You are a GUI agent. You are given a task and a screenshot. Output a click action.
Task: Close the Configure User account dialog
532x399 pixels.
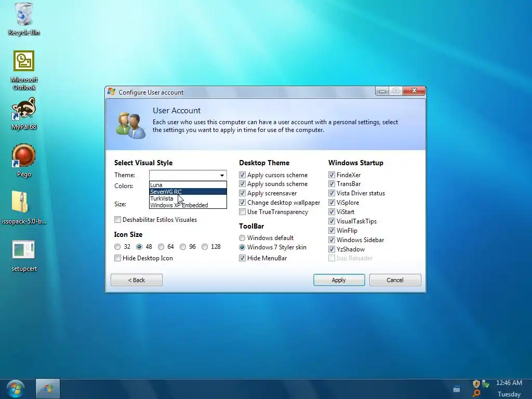click(414, 90)
